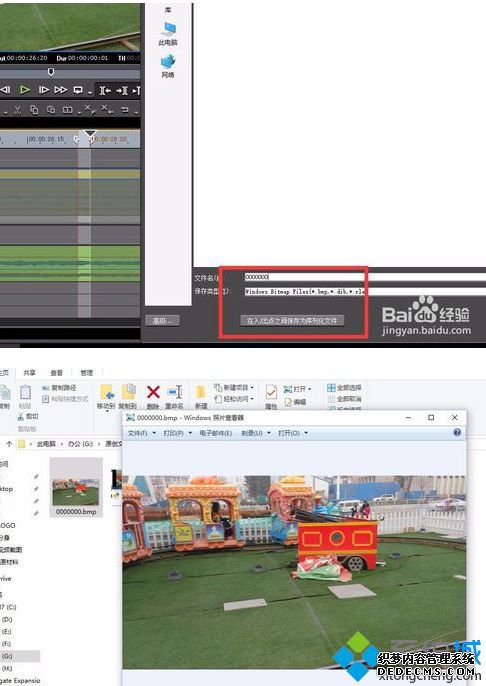
Task: Click the fast forward button
Action: [60, 90]
